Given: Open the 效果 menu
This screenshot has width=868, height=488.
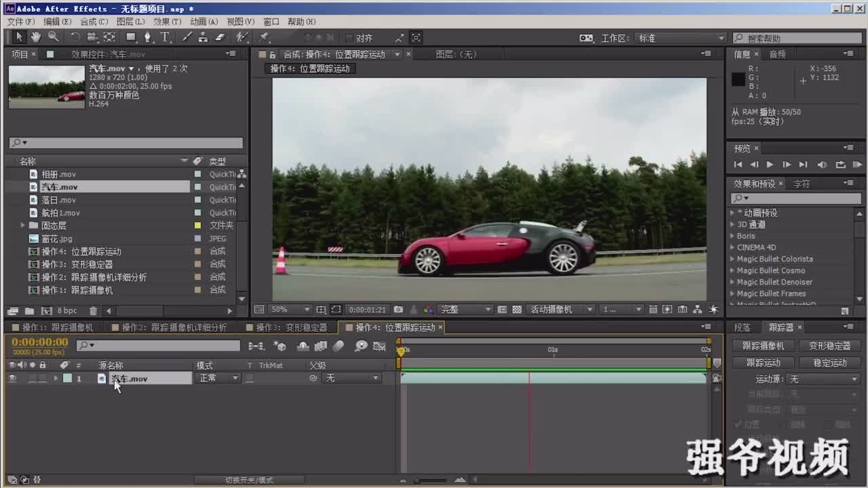Looking at the screenshot, I should pyautogui.click(x=167, y=22).
